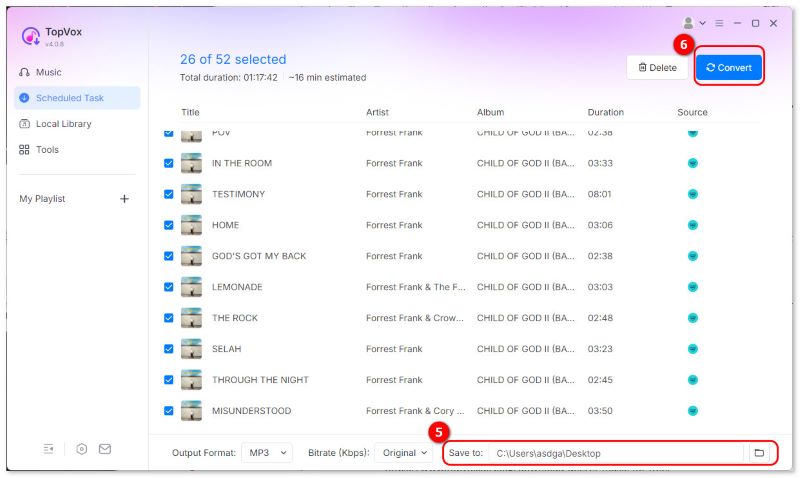The height and width of the screenshot is (478, 800).
Task: Uncheck the SELAH checkbox
Action: [x=169, y=349]
